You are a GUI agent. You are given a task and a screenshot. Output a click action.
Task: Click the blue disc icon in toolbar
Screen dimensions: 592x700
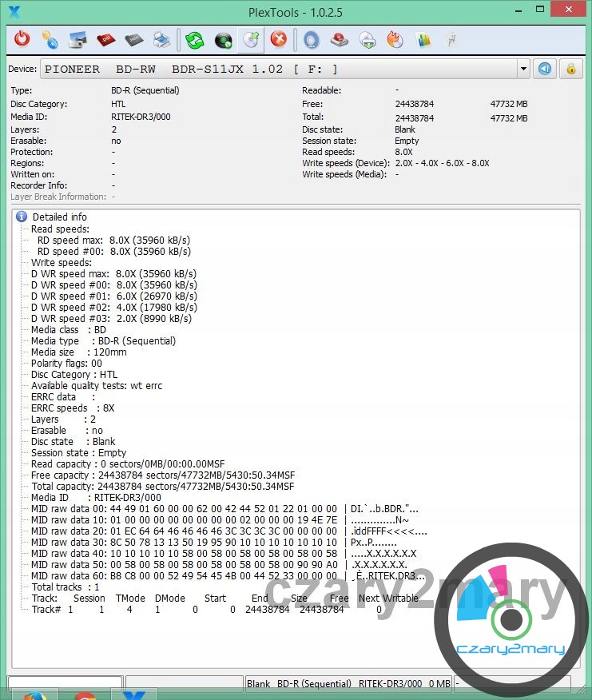312,39
